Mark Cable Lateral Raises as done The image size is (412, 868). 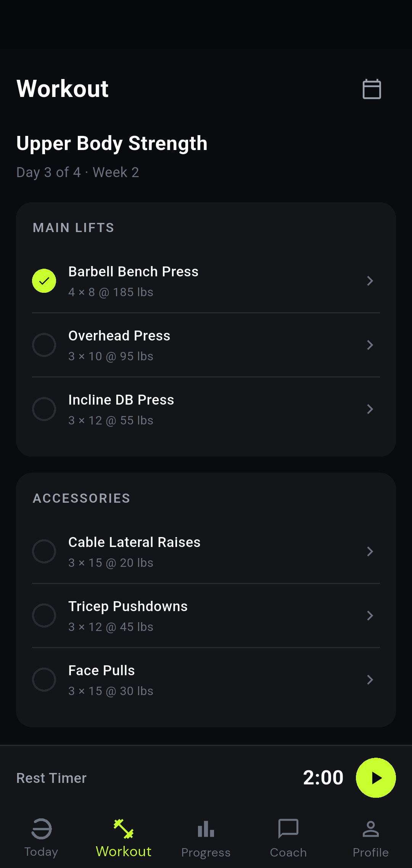(44, 552)
